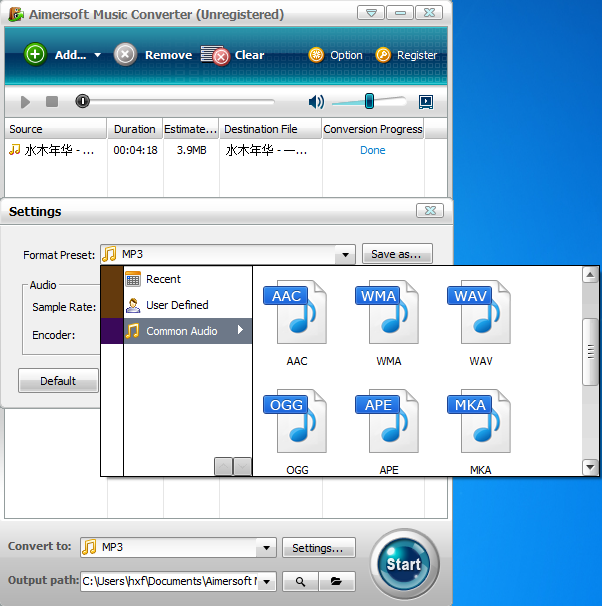The image size is (602, 606).
Task: Open the Add dropdown arrow
Action: pos(97,55)
